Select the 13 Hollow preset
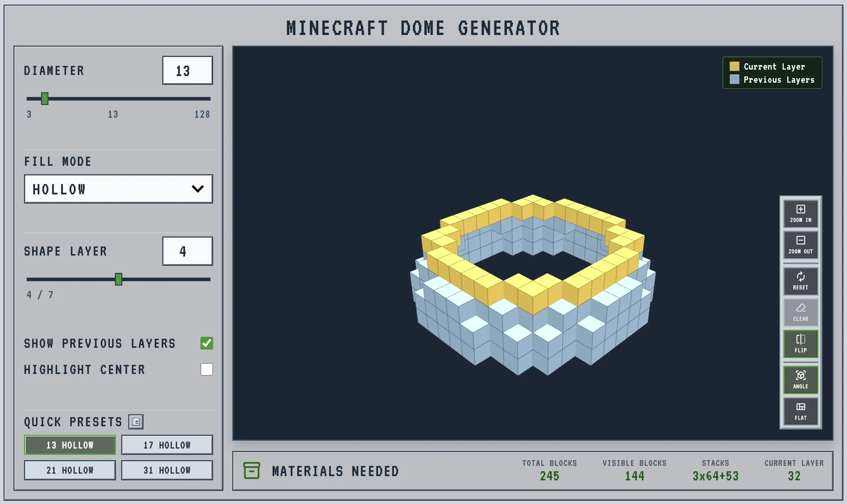Image resolution: width=847 pixels, height=504 pixels. coord(70,445)
